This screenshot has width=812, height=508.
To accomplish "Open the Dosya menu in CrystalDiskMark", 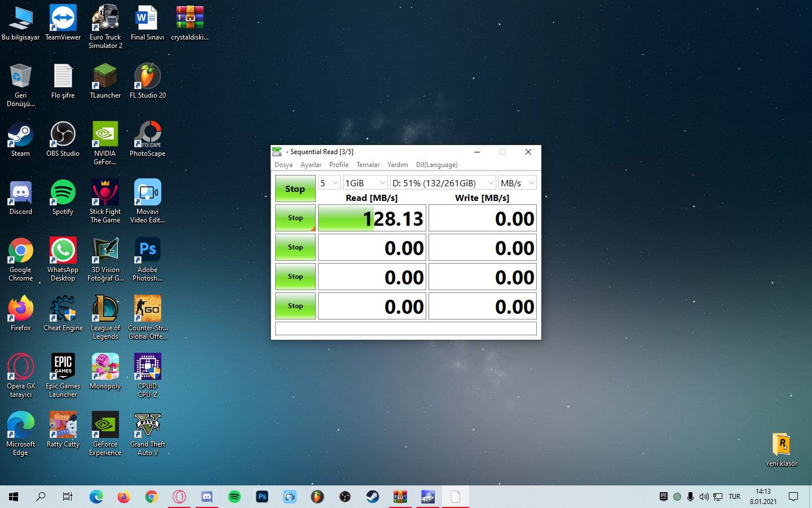I will point(283,165).
